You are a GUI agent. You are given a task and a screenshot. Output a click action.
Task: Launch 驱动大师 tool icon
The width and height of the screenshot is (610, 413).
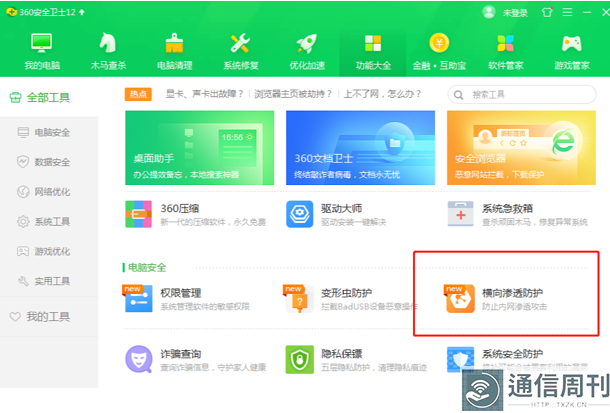pyautogui.click(x=300, y=214)
